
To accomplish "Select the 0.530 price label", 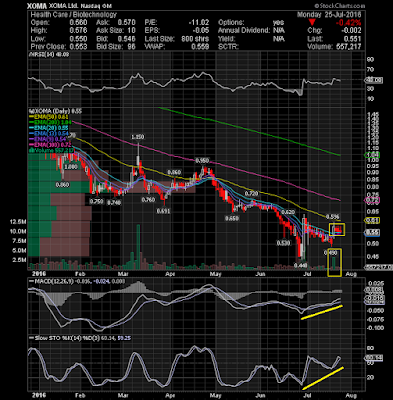I will tap(283, 243).
